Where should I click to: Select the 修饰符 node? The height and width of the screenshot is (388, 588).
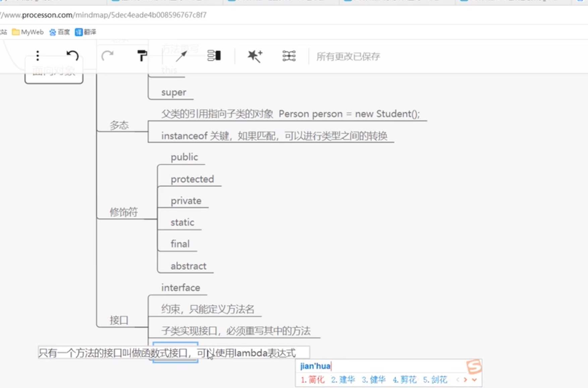(124, 212)
